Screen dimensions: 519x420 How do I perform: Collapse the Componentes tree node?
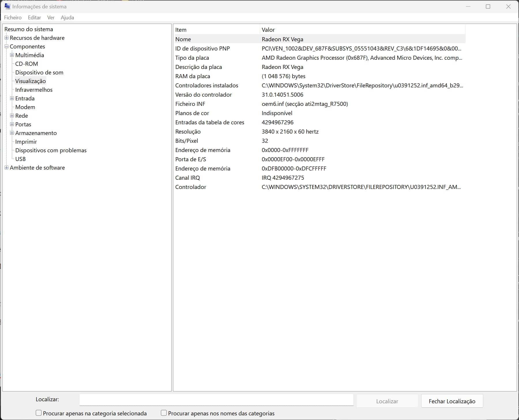(x=6, y=46)
